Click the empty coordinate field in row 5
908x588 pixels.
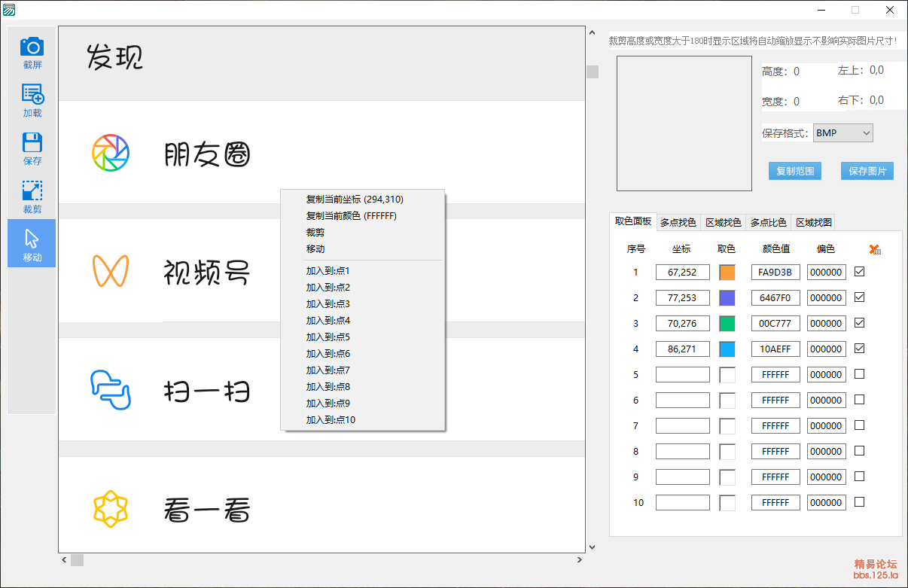(x=683, y=375)
